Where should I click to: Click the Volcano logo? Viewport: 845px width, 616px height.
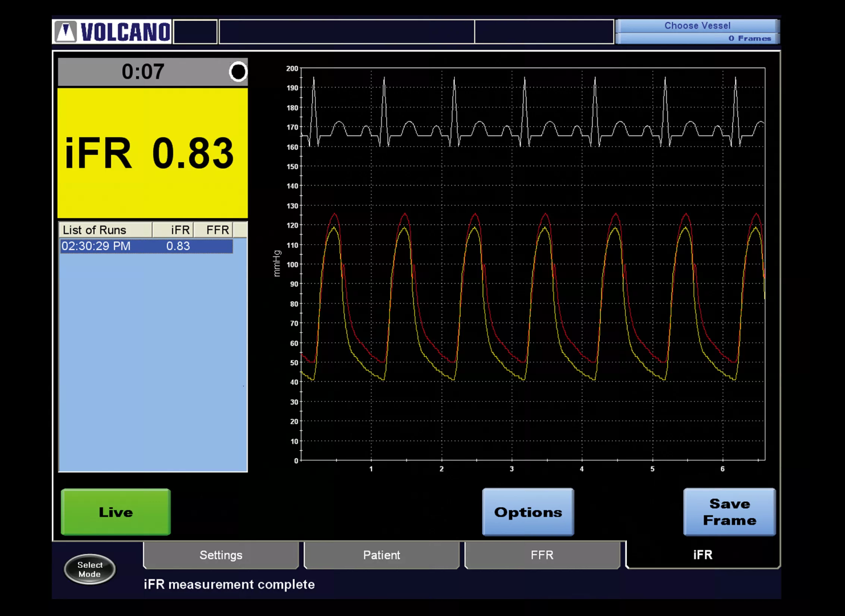(x=112, y=32)
